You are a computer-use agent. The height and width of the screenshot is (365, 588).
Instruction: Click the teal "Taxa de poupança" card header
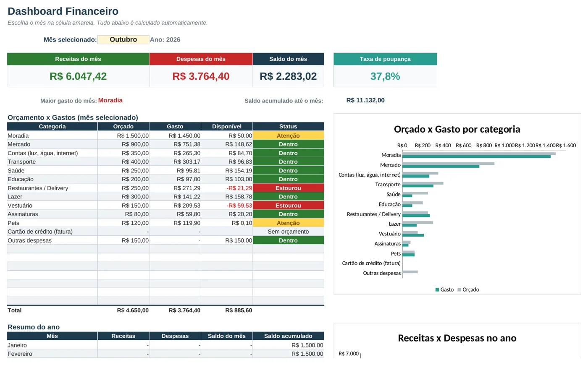point(385,59)
